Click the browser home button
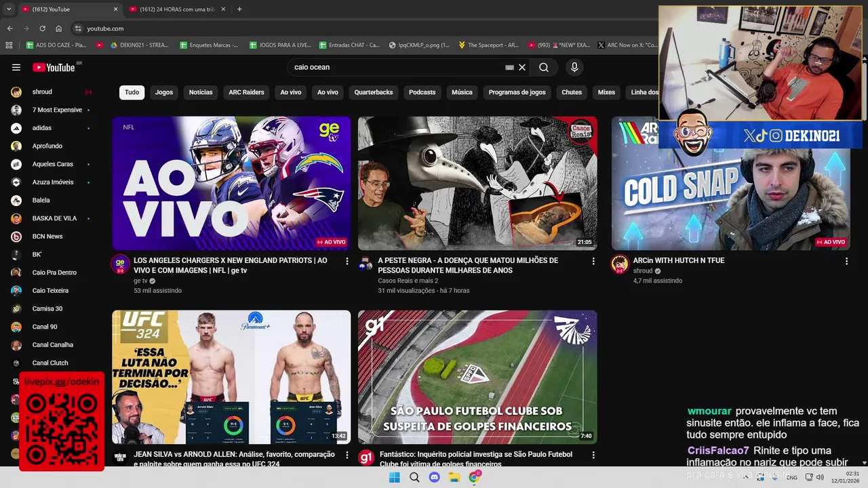Screen dimensions: 868x488 click(x=58, y=28)
